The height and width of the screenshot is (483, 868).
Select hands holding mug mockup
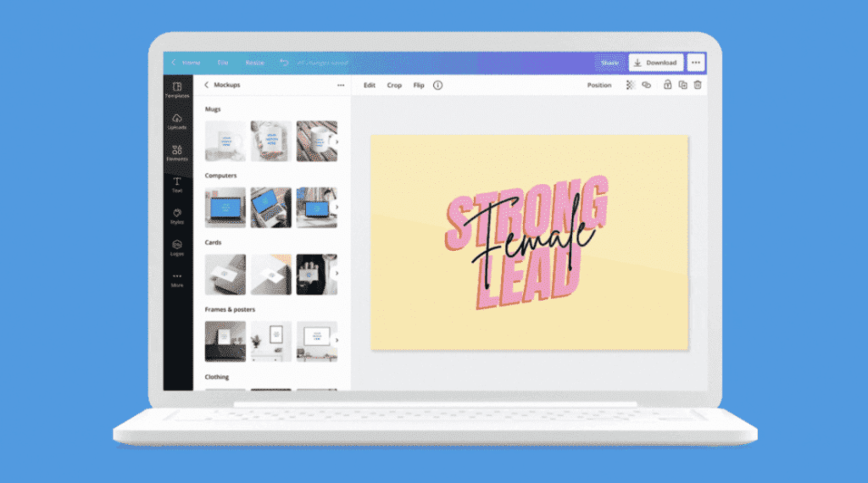(270, 141)
